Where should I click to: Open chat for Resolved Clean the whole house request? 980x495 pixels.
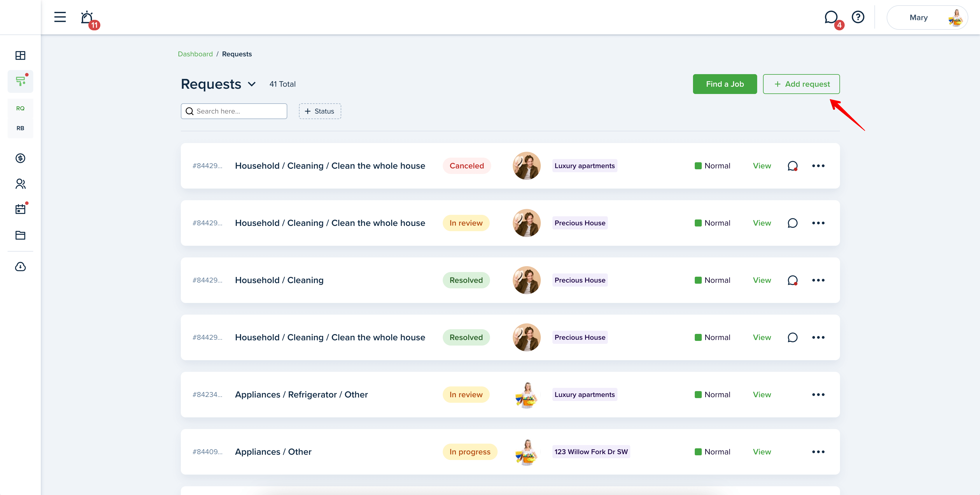pos(792,337)
